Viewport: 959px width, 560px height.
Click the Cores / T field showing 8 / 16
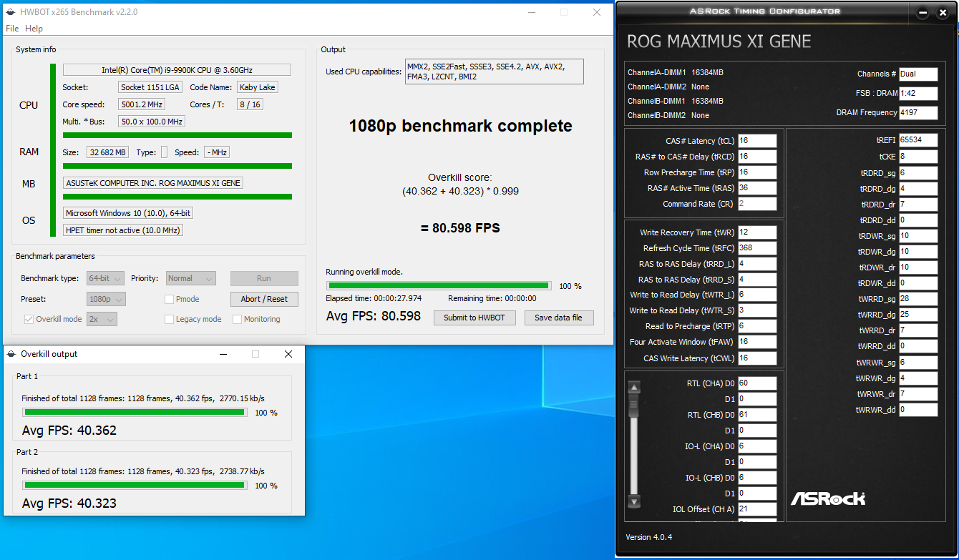pos(249,104)
